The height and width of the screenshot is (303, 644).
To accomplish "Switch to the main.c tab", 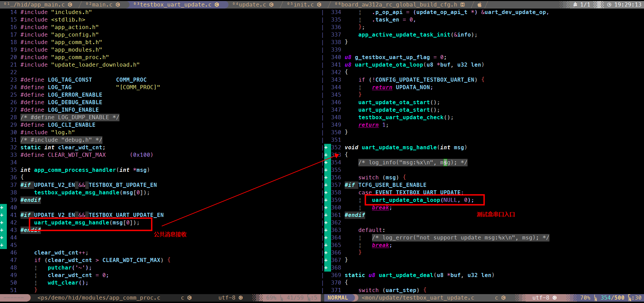I will pos(103,4).
